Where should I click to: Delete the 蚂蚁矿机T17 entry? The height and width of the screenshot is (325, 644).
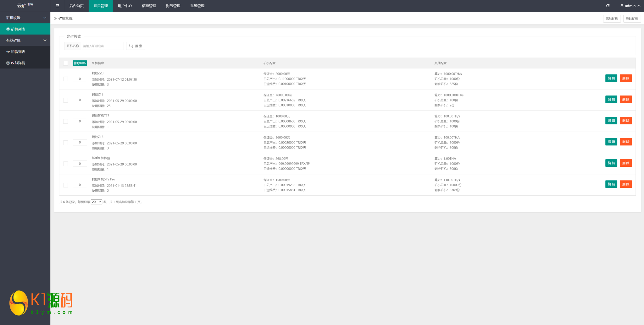tap(626, 121)
